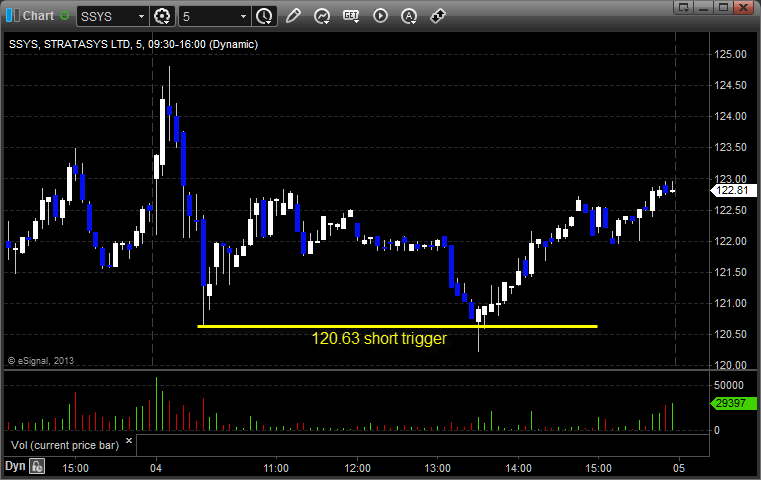Click the 12:00 time axis label

coord(357,468)
